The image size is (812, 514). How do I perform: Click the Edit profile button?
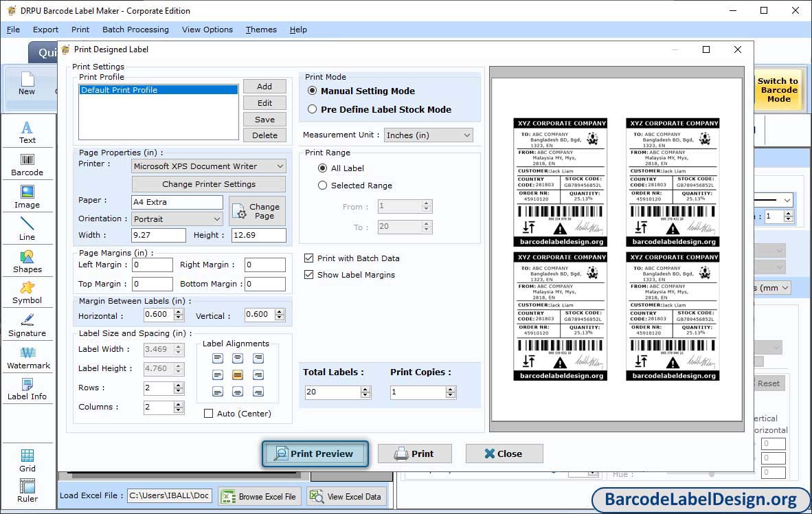264,103
